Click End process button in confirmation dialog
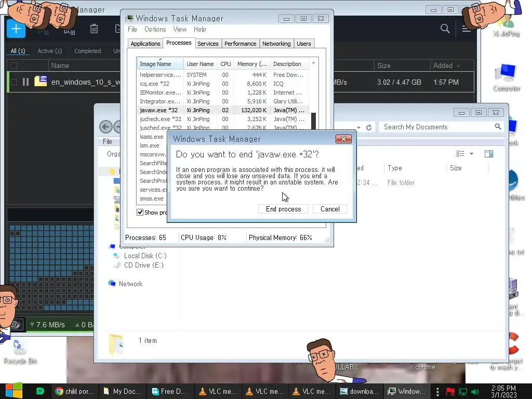Image resolution: width=532 pixels, height=399 pixels. coord(283,209)
